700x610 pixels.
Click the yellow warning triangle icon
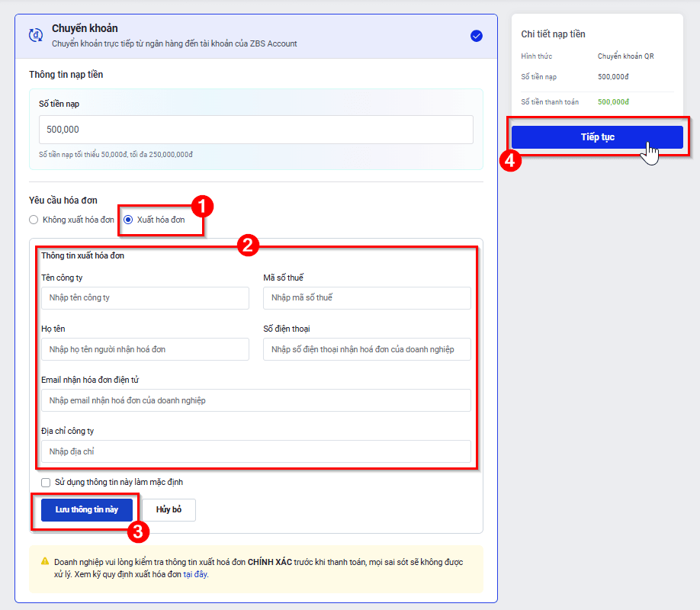click(45, 562)
